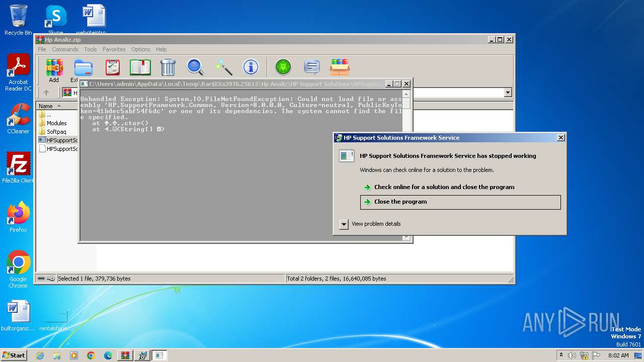Viewport: 644px width, 362px height.
Task: Switch to the HP Support service taskbar button
Action: click(142, 355)
